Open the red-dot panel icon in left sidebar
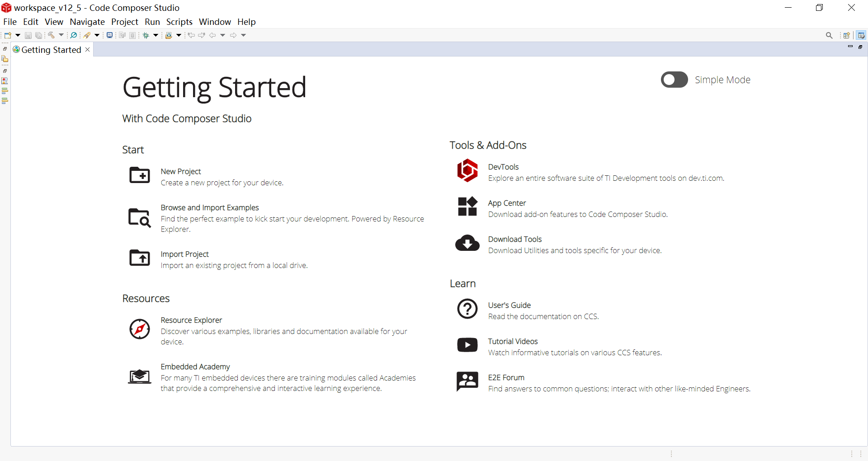Viewport: 868px width, 461px height. 5,81
